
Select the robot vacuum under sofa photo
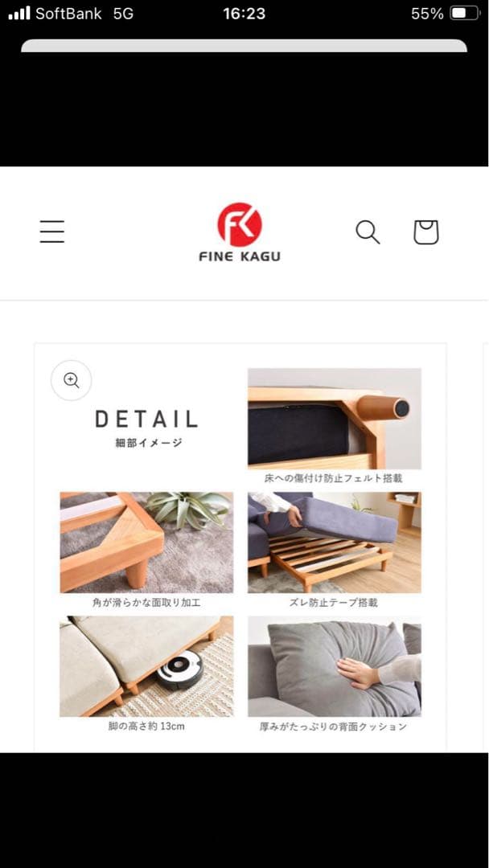(146, 666)
